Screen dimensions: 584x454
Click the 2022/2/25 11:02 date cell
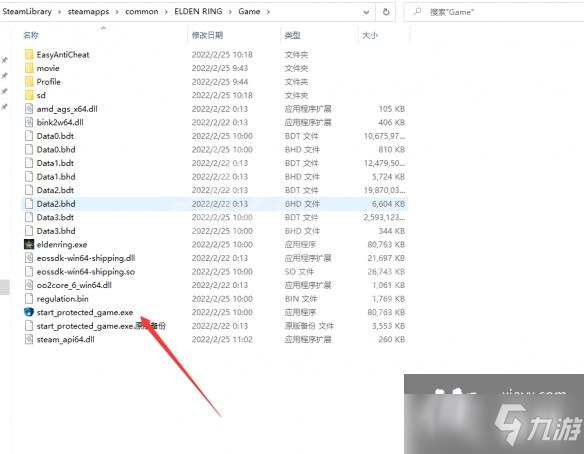222,339
